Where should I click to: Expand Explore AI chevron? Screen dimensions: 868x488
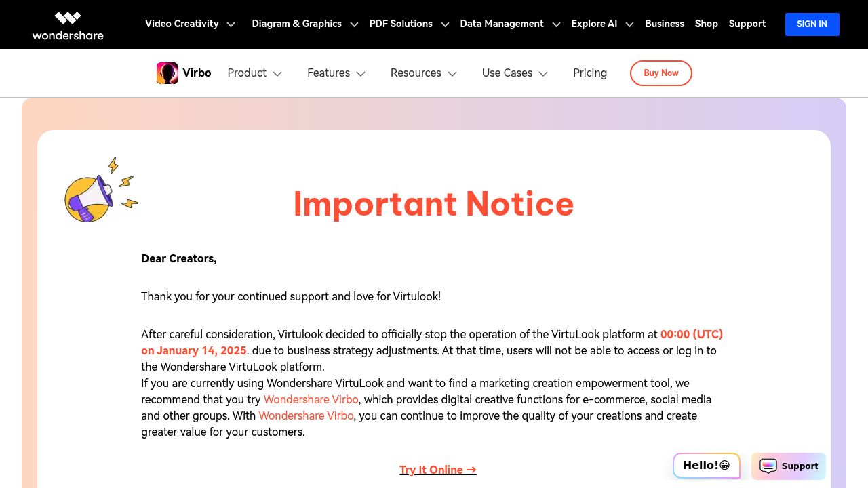click(x=629, y=24)
